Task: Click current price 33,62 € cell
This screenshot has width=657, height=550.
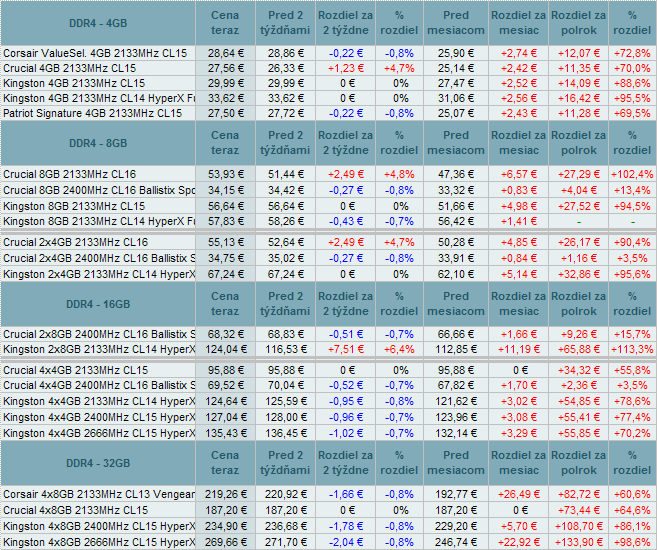Action: tap(225, 98)
